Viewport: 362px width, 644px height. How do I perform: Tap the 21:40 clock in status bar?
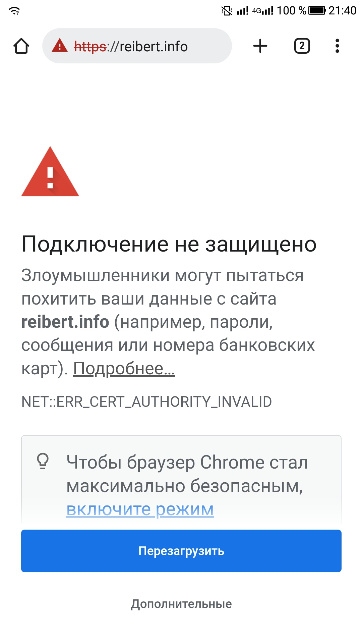click(343, 11)
